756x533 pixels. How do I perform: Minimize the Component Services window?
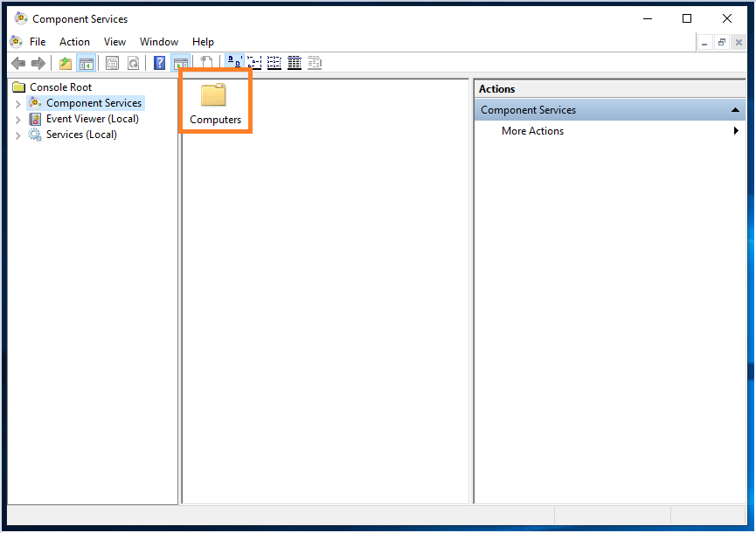648,19
